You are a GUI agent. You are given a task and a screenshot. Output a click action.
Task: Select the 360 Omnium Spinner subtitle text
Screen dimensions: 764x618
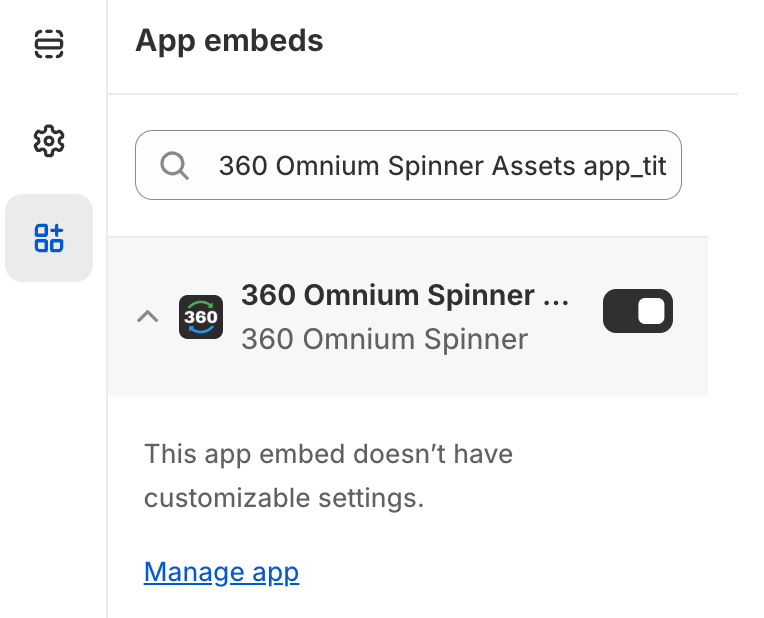[384, 339]
